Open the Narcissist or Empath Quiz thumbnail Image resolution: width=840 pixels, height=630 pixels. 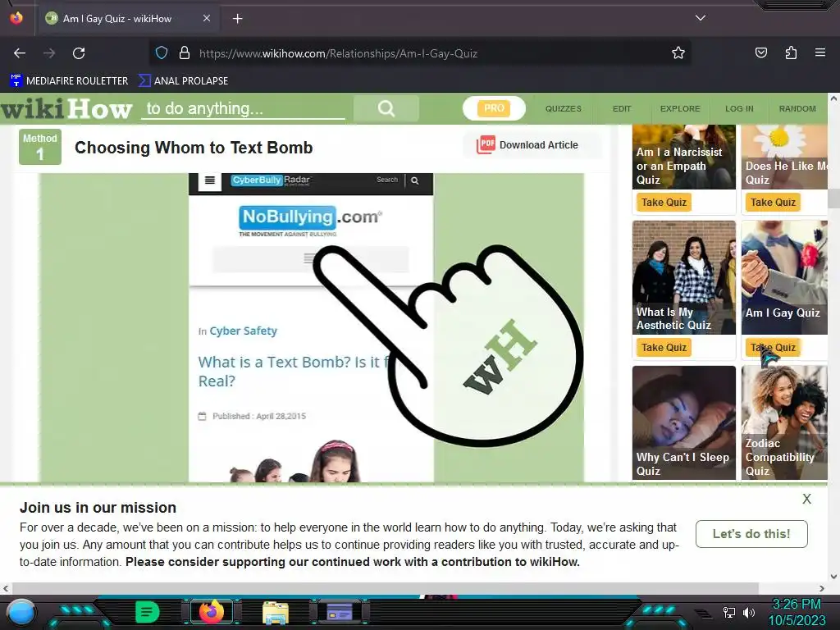684,157
